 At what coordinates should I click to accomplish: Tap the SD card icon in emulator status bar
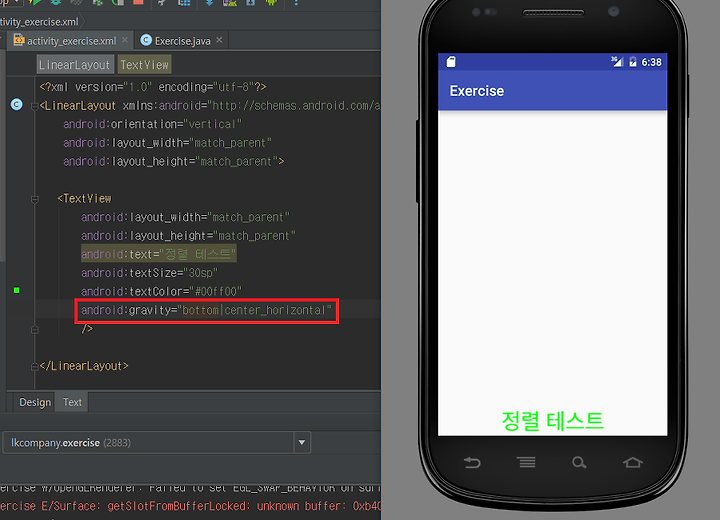pyautogui.click(x=451, y=62)
